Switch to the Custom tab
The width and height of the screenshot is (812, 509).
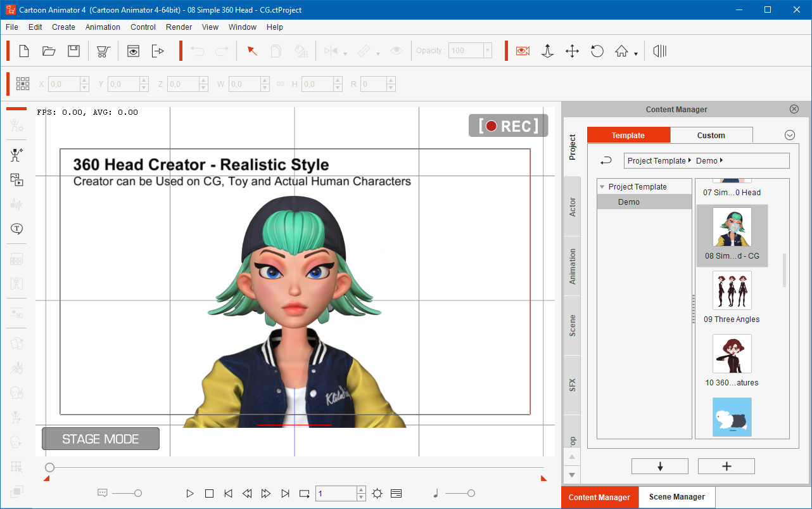point(711,135)
